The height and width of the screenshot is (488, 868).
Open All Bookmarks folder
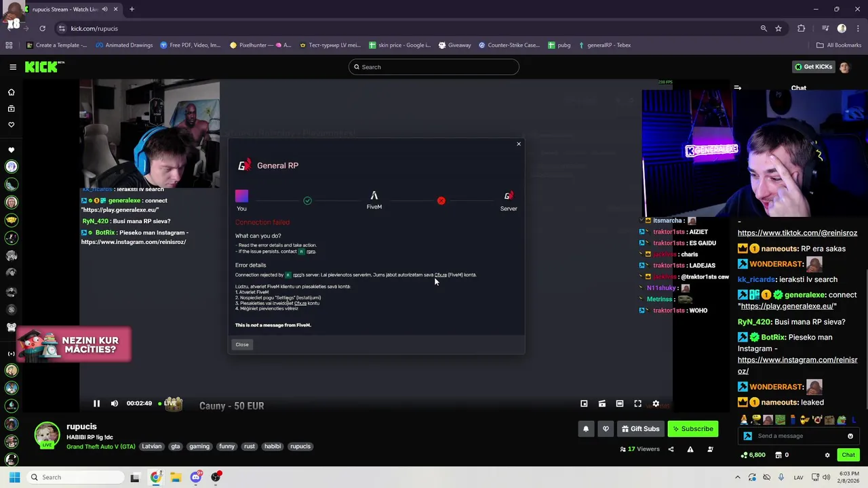tap(839, 45)
